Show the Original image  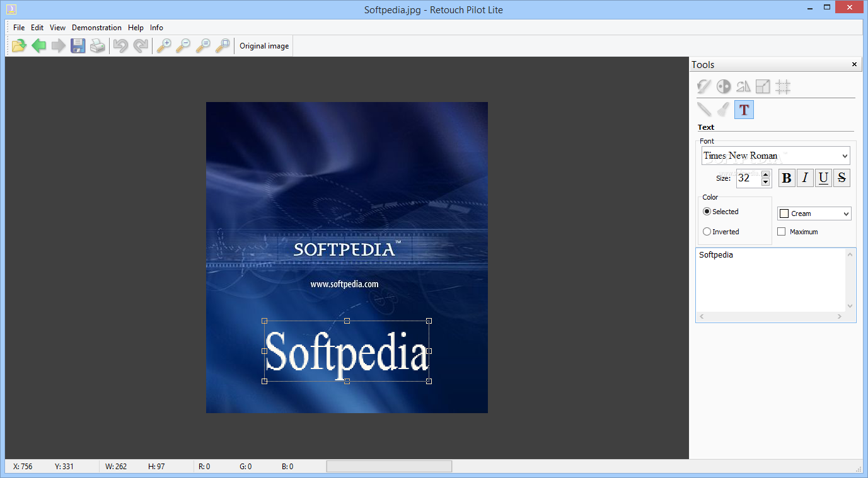coord(264,46)
